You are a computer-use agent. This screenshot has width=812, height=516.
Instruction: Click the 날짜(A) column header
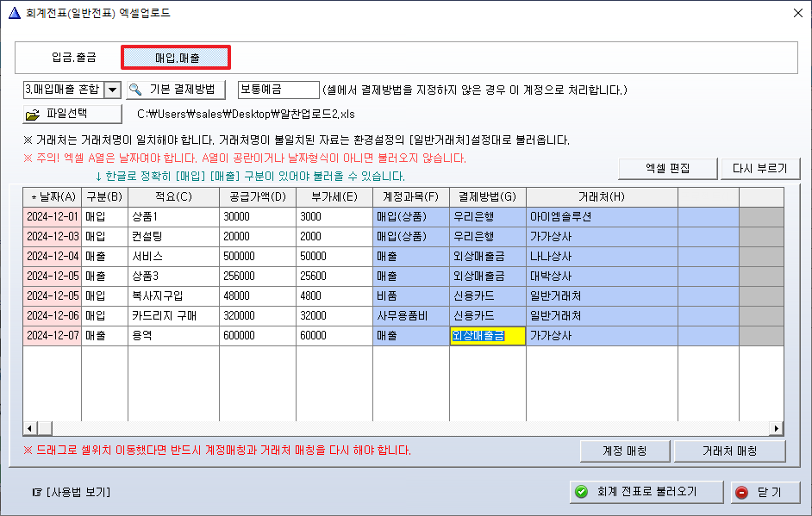point(53,197)
